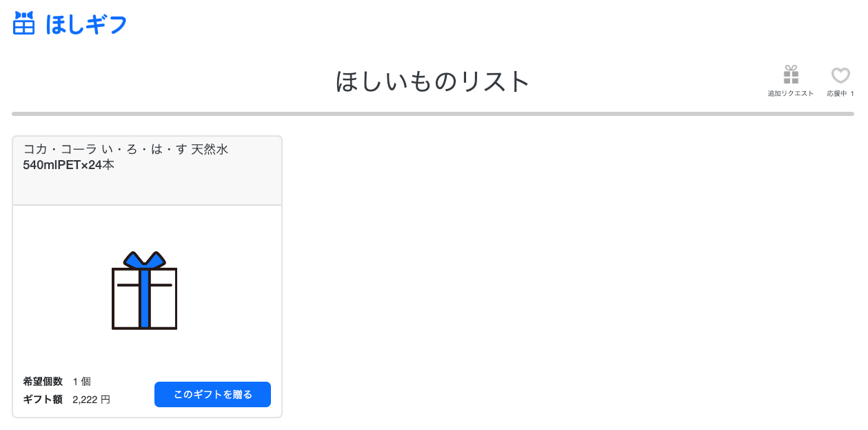Click the blue gift logo icon
Screen dimensions: 868x430
[24, 23]
